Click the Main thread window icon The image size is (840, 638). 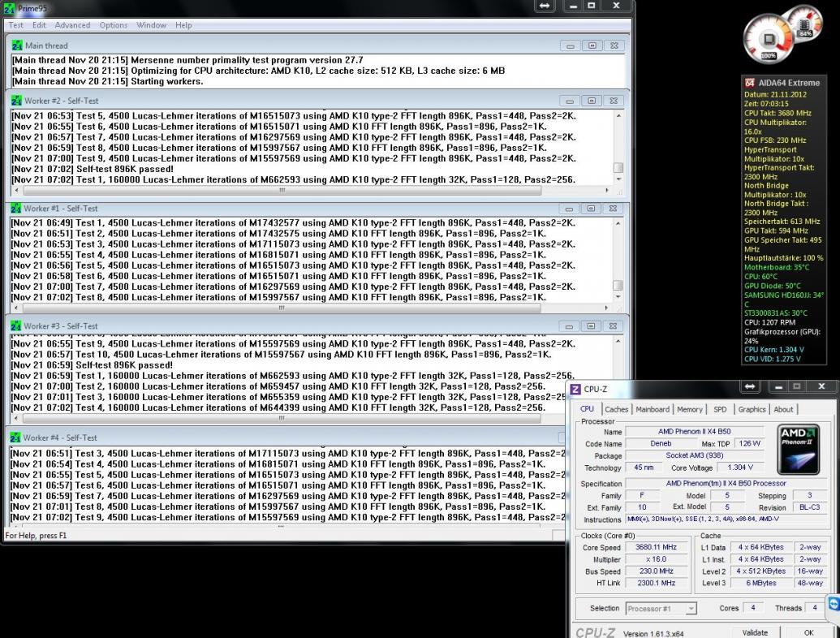(17, 45)
